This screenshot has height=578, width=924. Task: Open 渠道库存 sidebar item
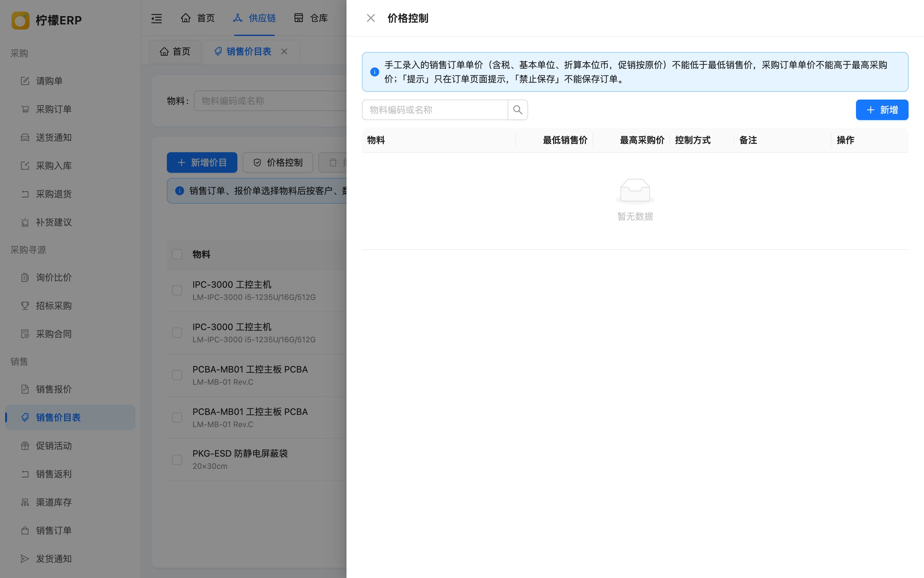(x=70, y=502)
